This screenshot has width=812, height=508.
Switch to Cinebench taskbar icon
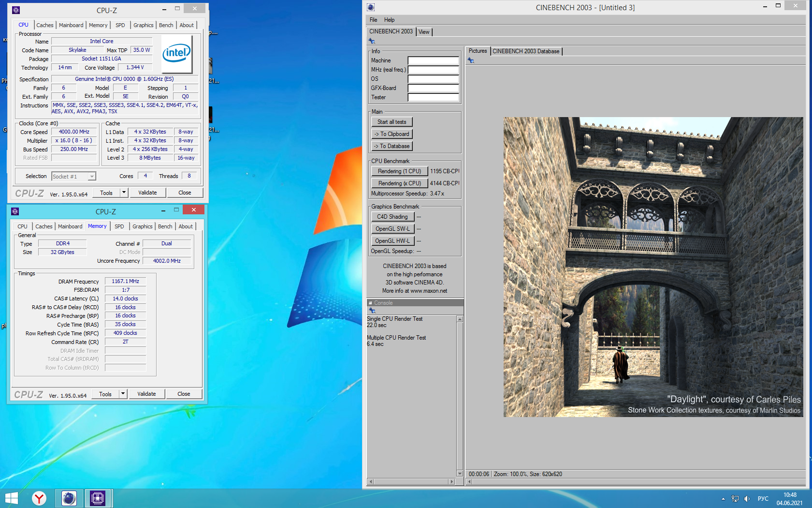coord(69,498)
